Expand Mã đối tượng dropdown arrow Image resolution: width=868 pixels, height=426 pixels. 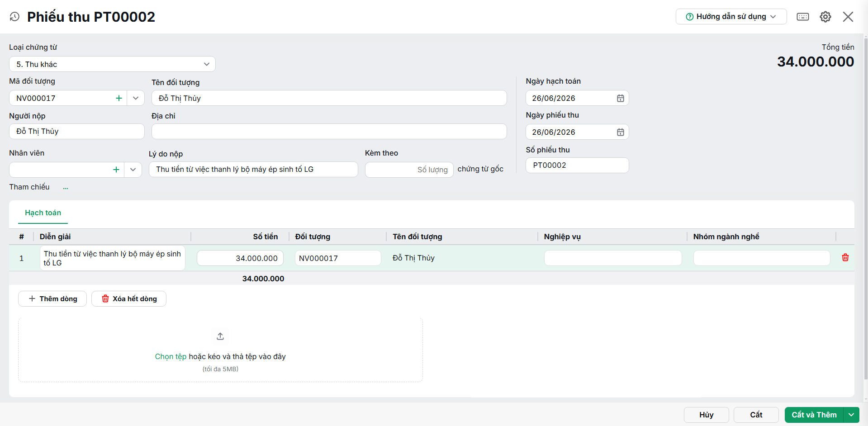(x=136, y=98)
